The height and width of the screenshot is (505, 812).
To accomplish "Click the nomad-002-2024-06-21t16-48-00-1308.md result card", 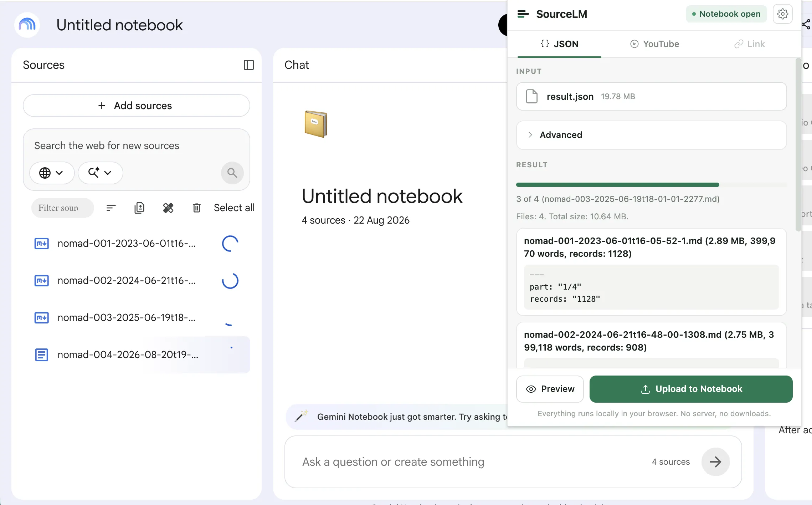I will click(651, 345).
